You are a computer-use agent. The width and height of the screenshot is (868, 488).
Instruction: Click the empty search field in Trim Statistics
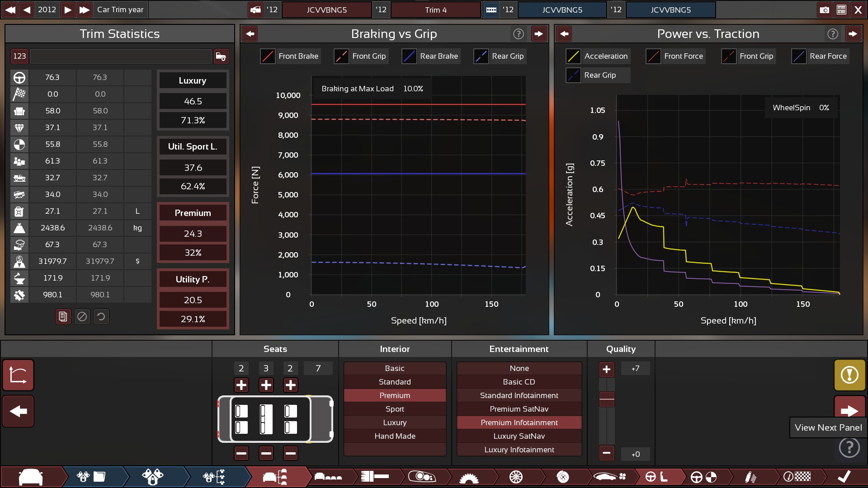point(121,56)
